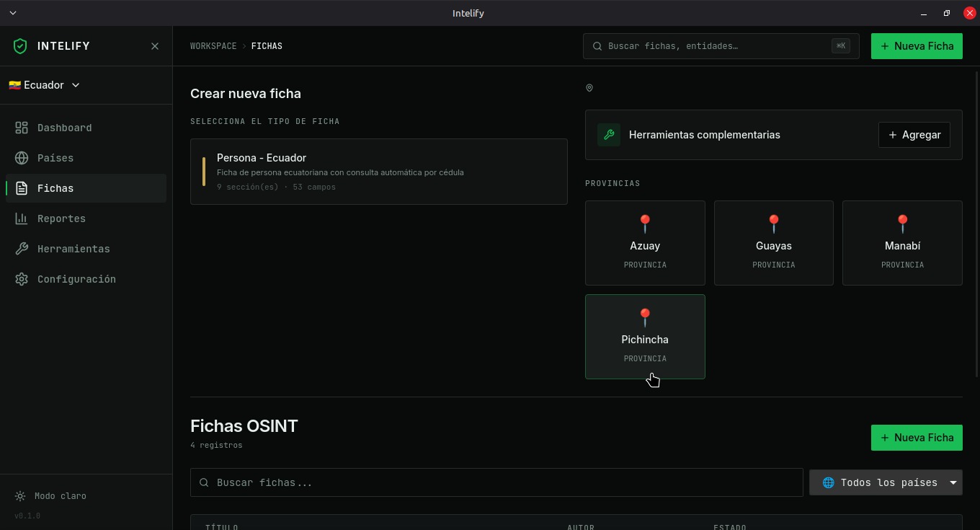This screenshot has width=980, height=530.
Task: Click the Intelify shield logo icon
Action: [20, 46]
